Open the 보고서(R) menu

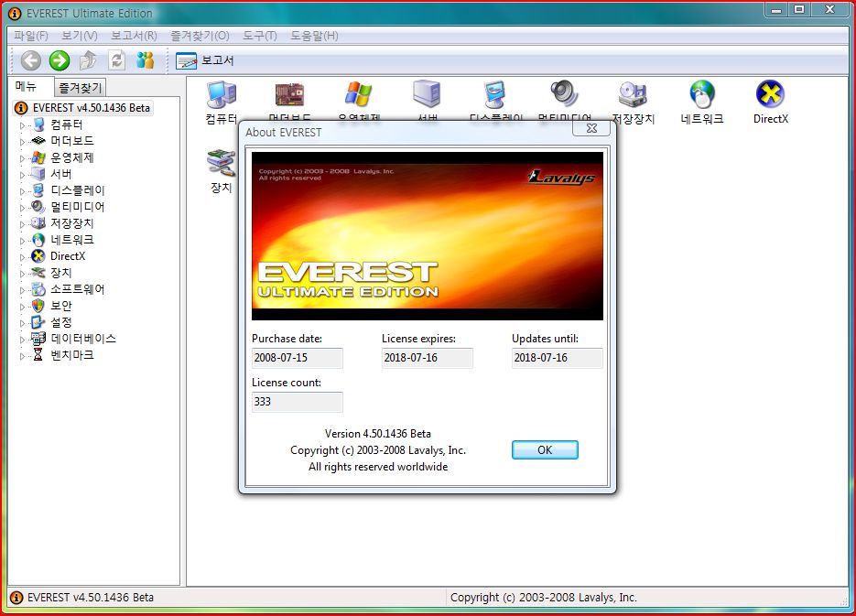coord(135,36)
